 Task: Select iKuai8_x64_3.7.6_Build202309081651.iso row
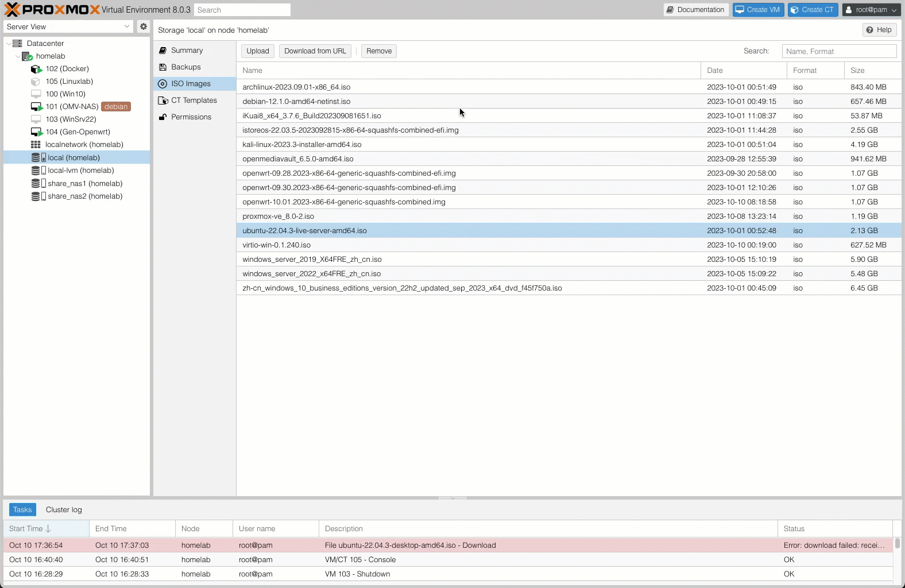[x=568, y=116]
